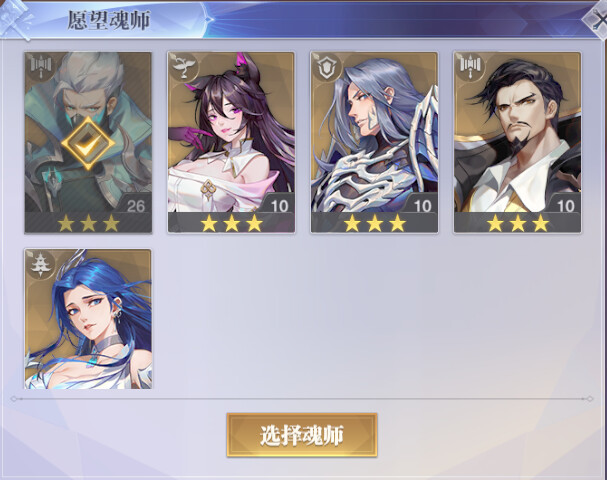Pick the blue-haired woman card
The height and width of the screenshot is (480, 607).
coord(88,319)
